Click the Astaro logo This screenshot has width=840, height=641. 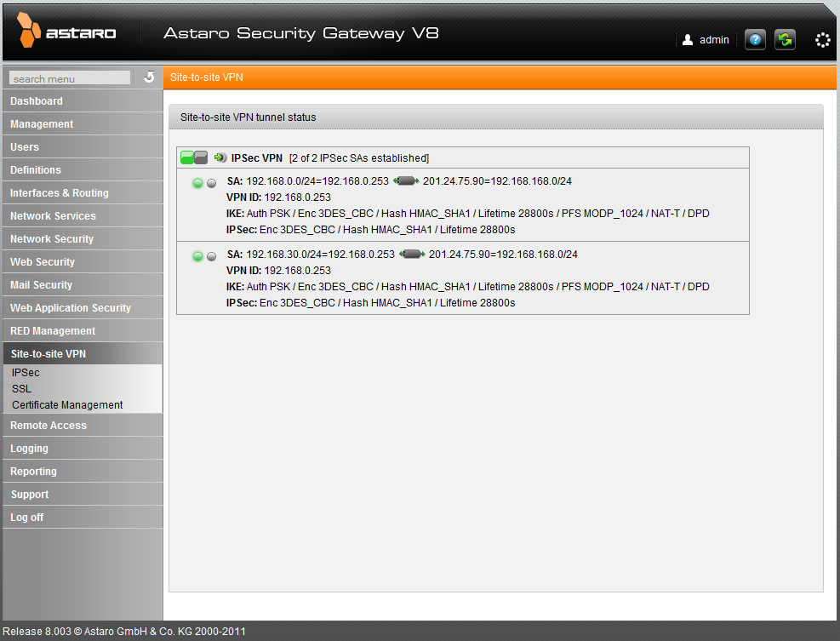pos(66,31)
